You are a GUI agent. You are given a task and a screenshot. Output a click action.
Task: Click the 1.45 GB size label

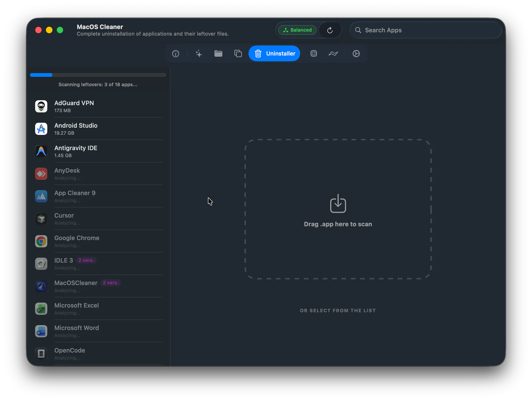coord(63,156)
